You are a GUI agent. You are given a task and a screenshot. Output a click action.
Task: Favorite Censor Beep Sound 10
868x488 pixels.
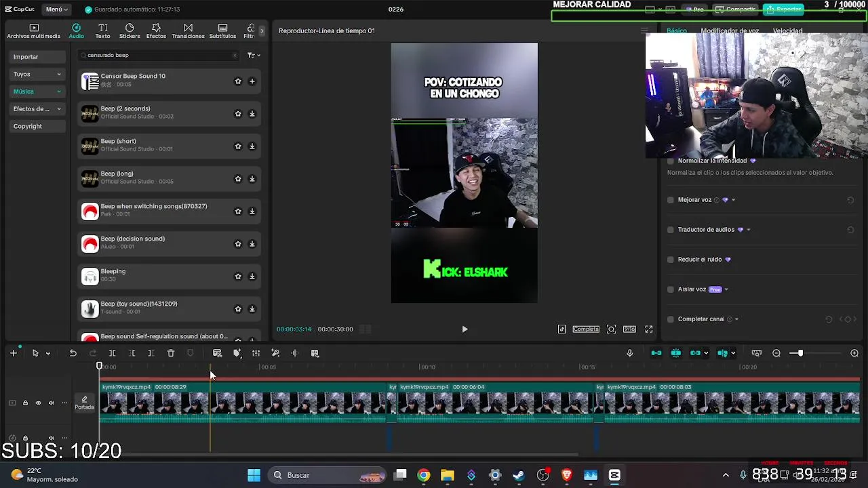pyautogui.click(x=238, y=81)
